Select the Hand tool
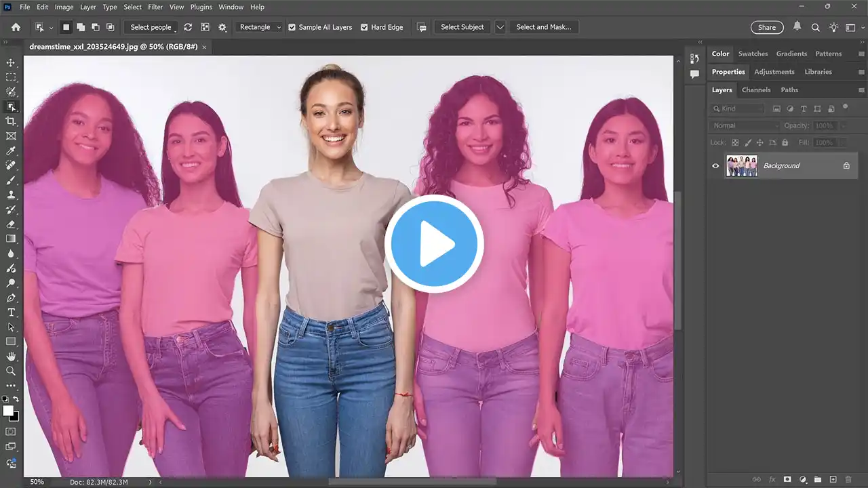868x488 pixels. pyautogui.click(x=11, y=357)
